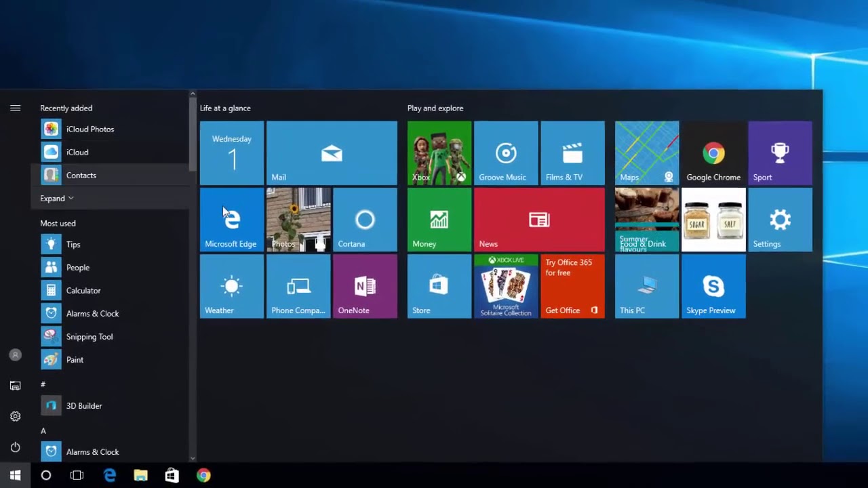Click the Life at a glance group title
The width and height of the screenshot is (868, 488).
pos(225,108)
